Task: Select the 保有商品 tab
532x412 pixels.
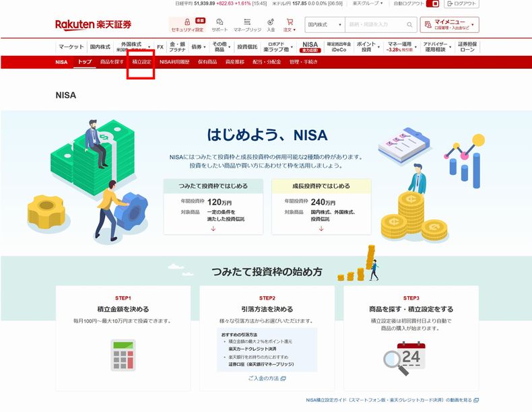Action: click(207, 62)
